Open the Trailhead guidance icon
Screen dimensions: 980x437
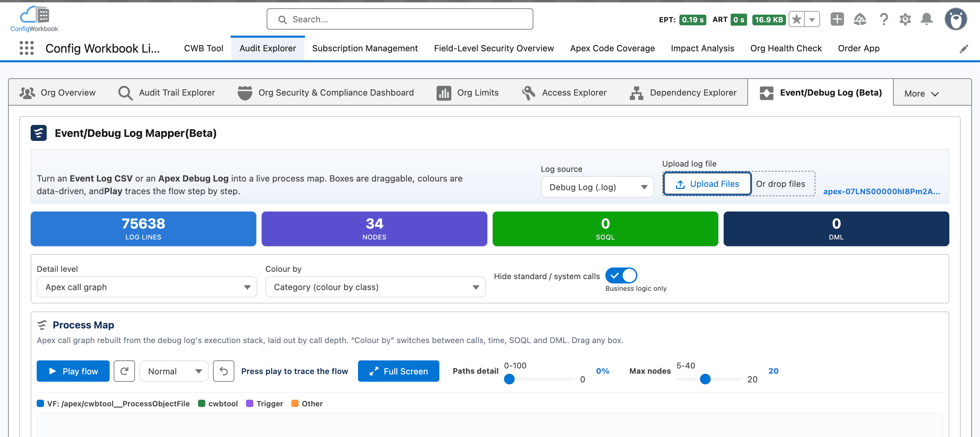click(860, 19)
